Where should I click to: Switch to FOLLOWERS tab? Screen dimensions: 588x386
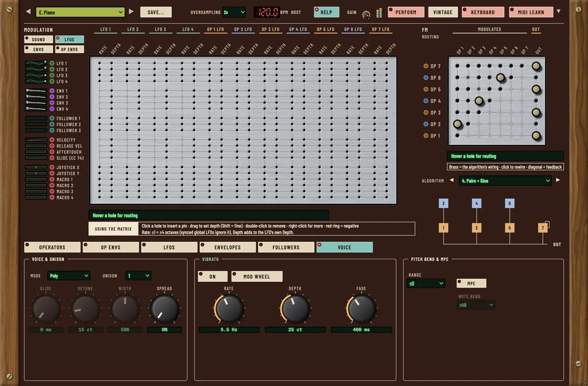pyautogui.click(x=286, y=247)
